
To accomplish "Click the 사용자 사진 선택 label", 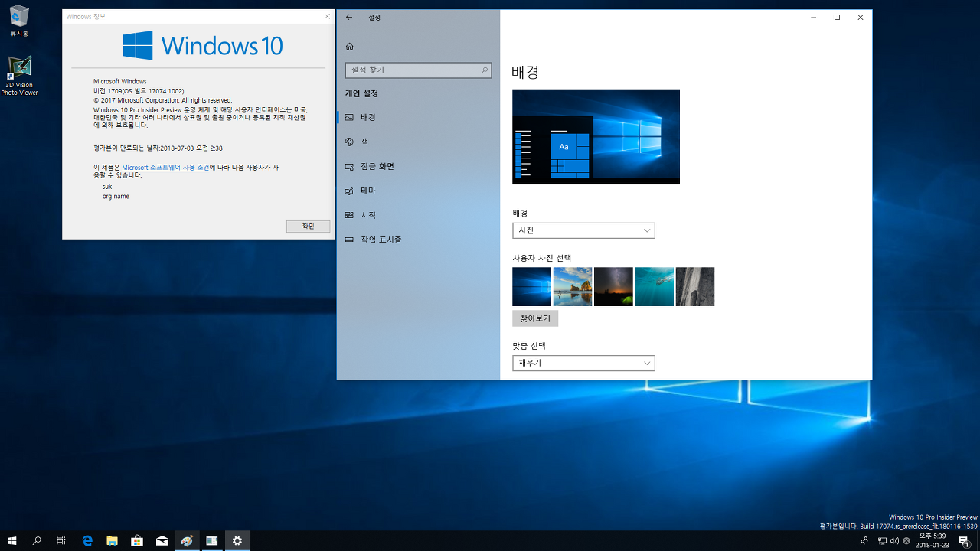I will pyautogui.click(x=542, y=258).
